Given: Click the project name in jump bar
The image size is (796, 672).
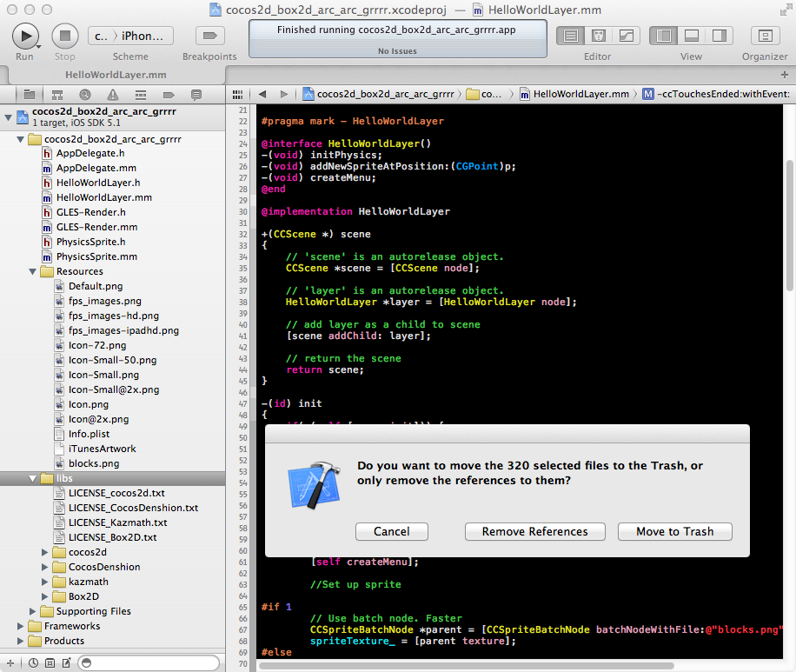Looking at the screenshot, I should tap(378, 94).
